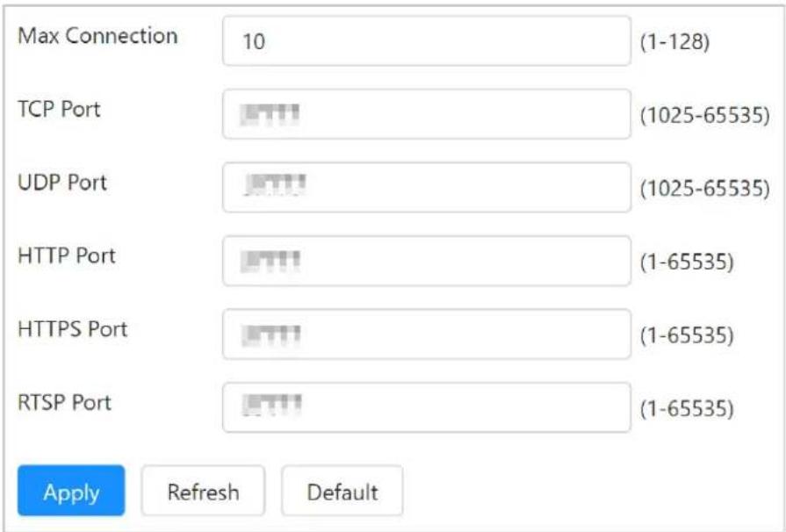Select the TCP Port input field
Viewport: 786px width, 532px height.
(427, 114)
